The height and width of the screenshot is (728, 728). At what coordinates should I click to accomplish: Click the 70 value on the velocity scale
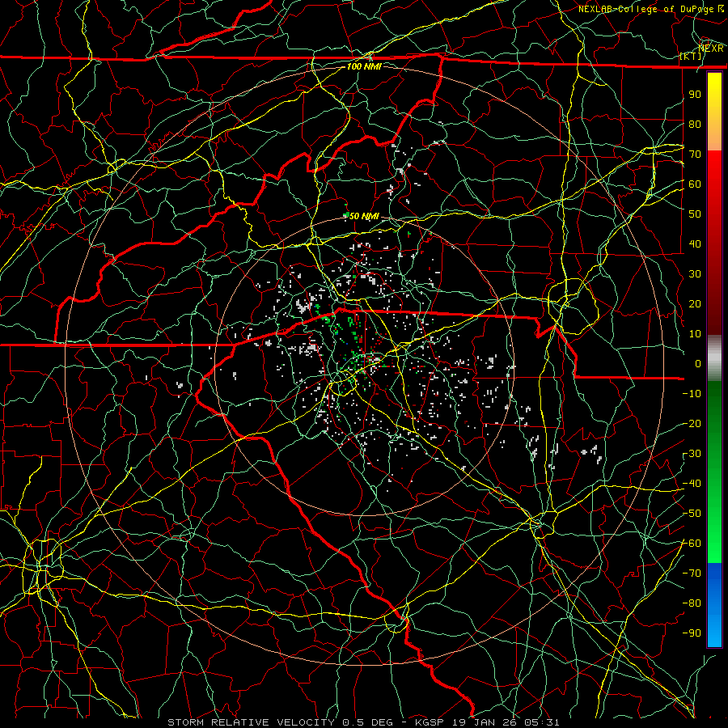(695, 154)
